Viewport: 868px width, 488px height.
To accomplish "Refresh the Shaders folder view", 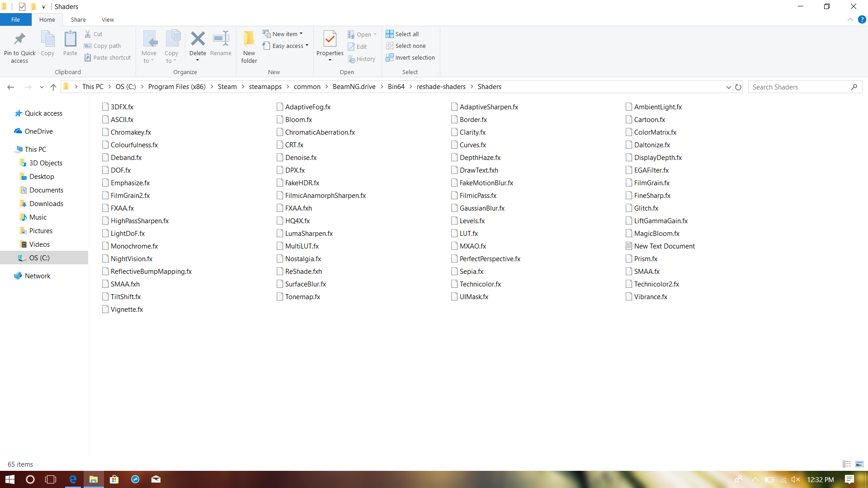I will [x=738, y=87].
